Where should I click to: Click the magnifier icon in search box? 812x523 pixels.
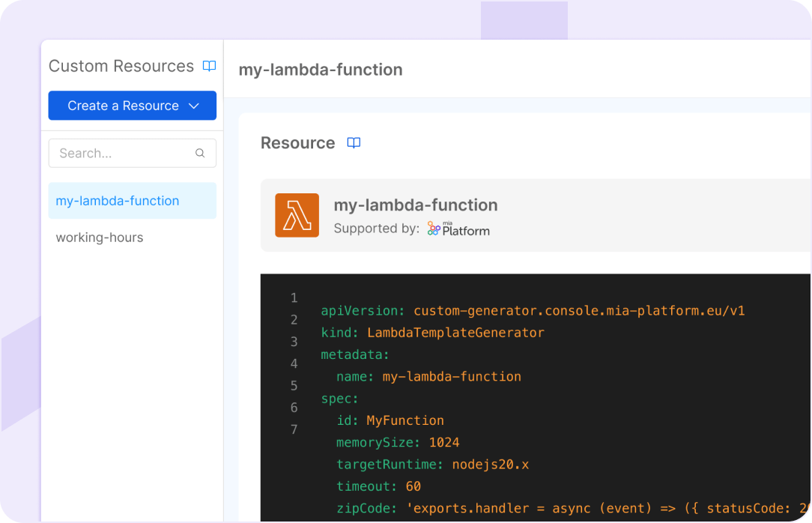point(200,153)
